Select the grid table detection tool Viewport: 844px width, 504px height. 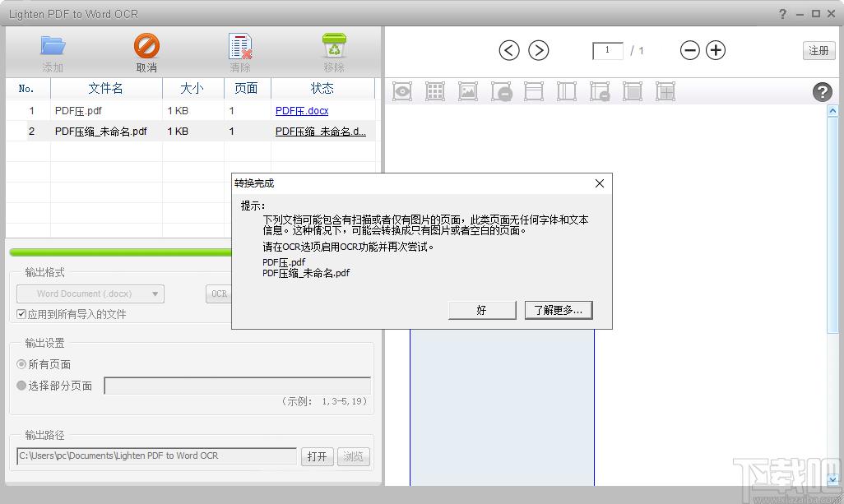(x=435, y=91)
